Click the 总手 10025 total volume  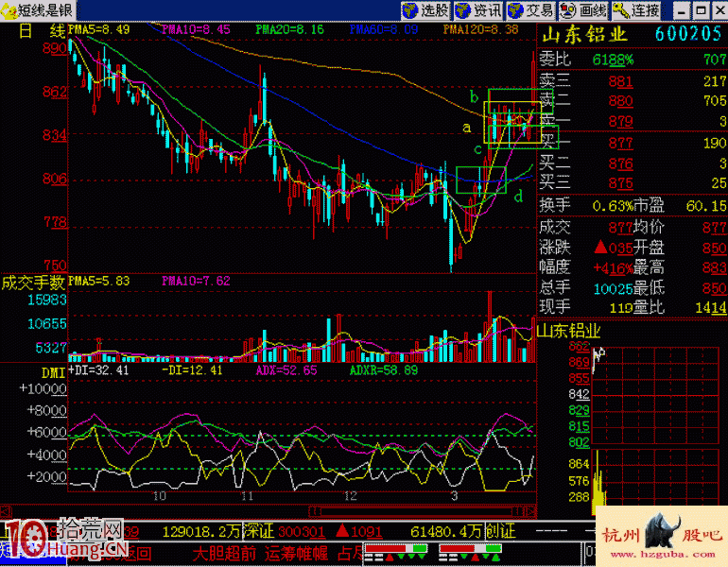(x=613, y=289)
